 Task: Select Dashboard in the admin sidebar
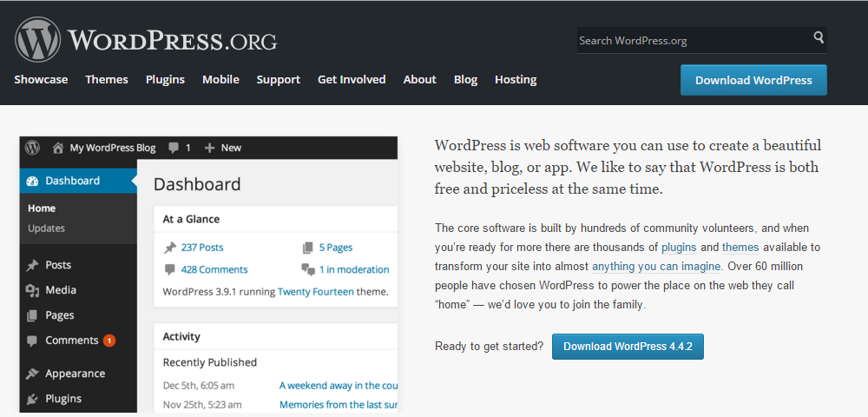click(78, 181)
